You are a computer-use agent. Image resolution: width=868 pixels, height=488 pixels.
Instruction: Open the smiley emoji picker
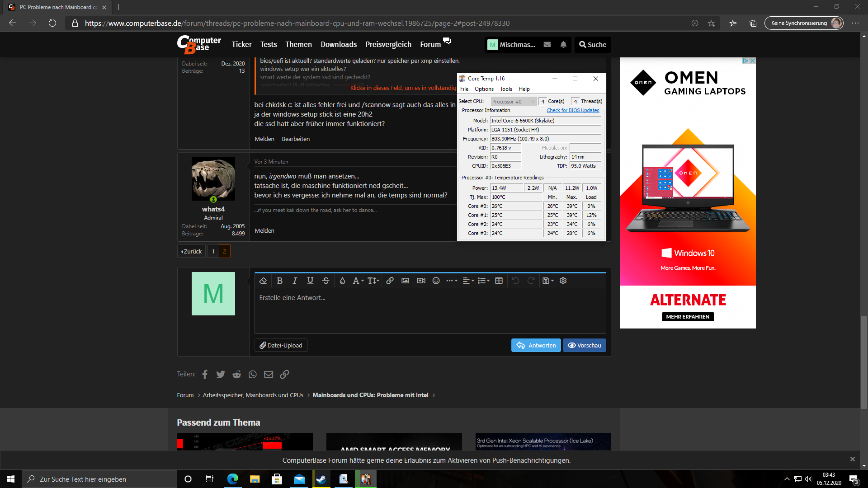436,281
